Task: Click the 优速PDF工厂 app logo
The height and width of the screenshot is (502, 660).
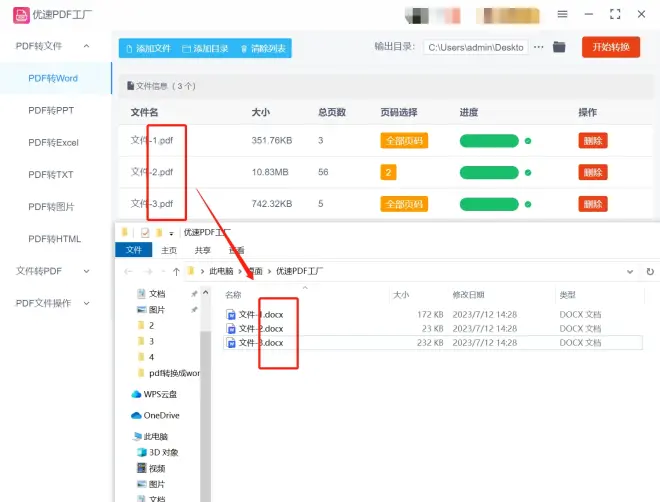Action: pos(21,15)
